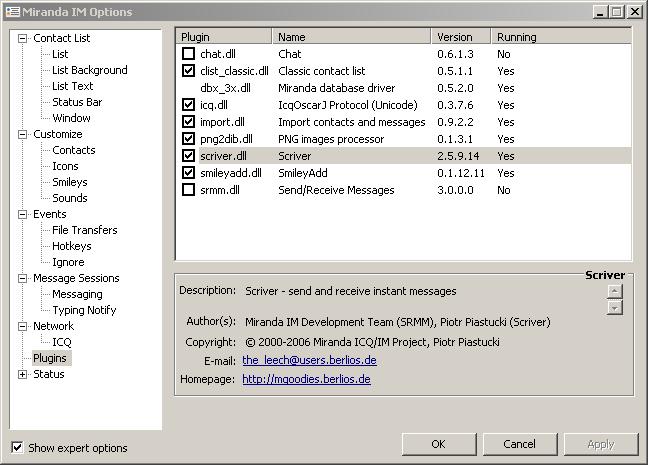Sort list by Running column header

tap(516, 37)
